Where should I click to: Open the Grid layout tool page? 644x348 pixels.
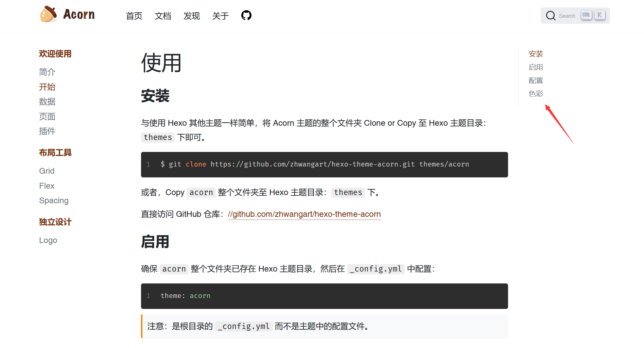(47, 171)
